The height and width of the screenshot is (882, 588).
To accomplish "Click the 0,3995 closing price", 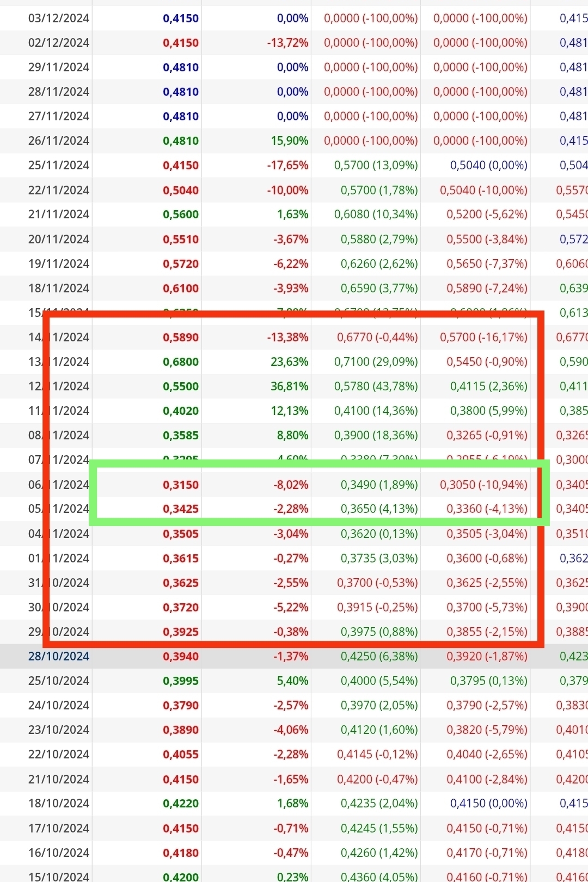I will [x=181, y=681].
